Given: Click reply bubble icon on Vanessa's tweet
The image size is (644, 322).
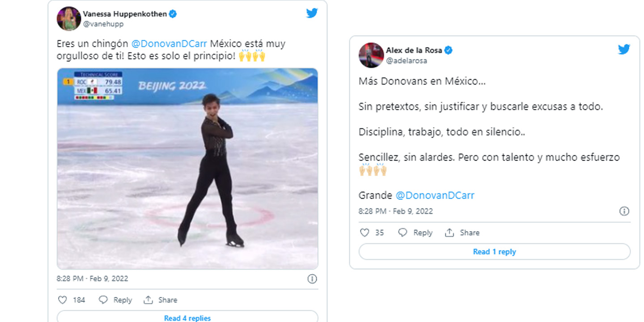Looking at the screenshot, I should pos(103,300).
